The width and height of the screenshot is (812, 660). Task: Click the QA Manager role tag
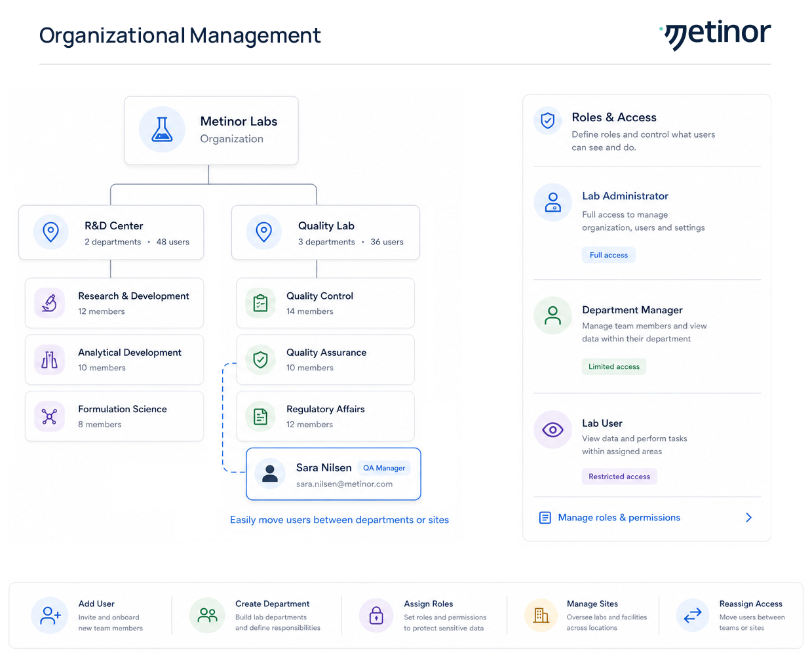click(x=384, y=468)
